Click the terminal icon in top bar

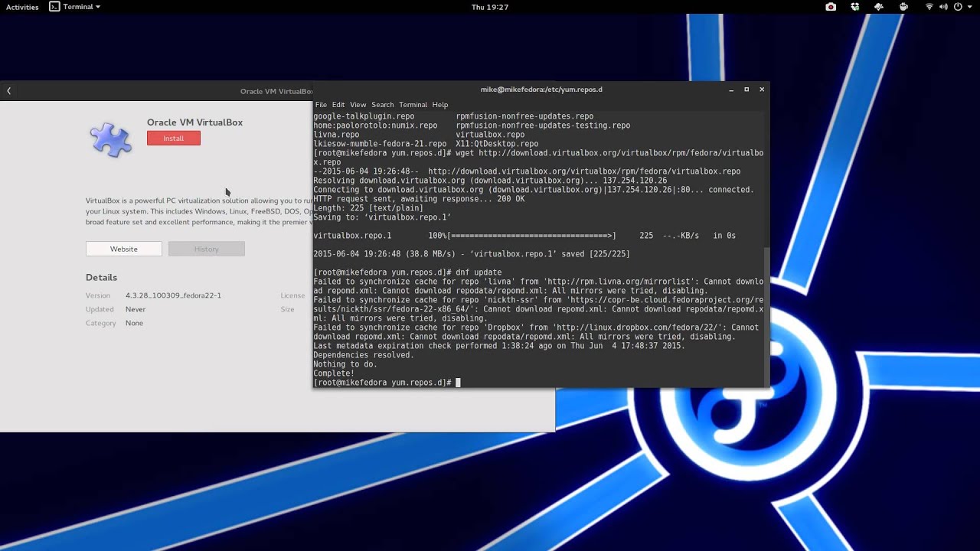click(x=54, y=7)
